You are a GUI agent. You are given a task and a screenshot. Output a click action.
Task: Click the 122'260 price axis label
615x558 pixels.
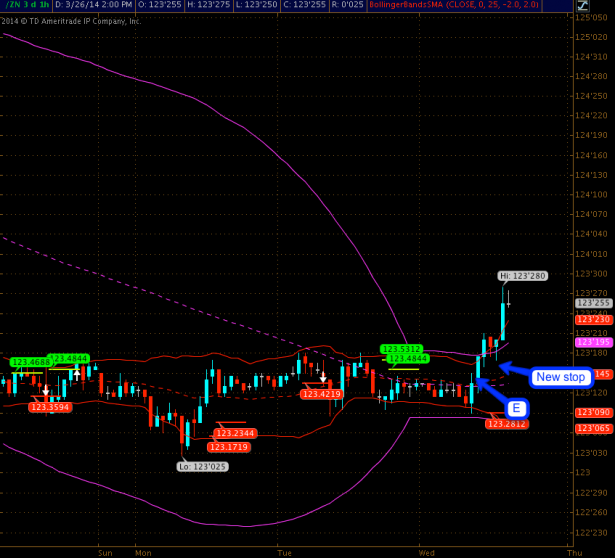point(591,512)
